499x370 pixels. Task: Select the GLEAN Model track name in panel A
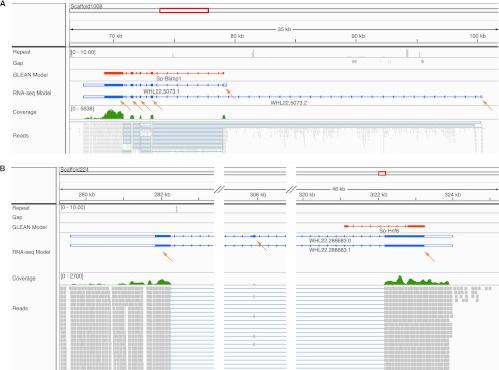[30, 75]
